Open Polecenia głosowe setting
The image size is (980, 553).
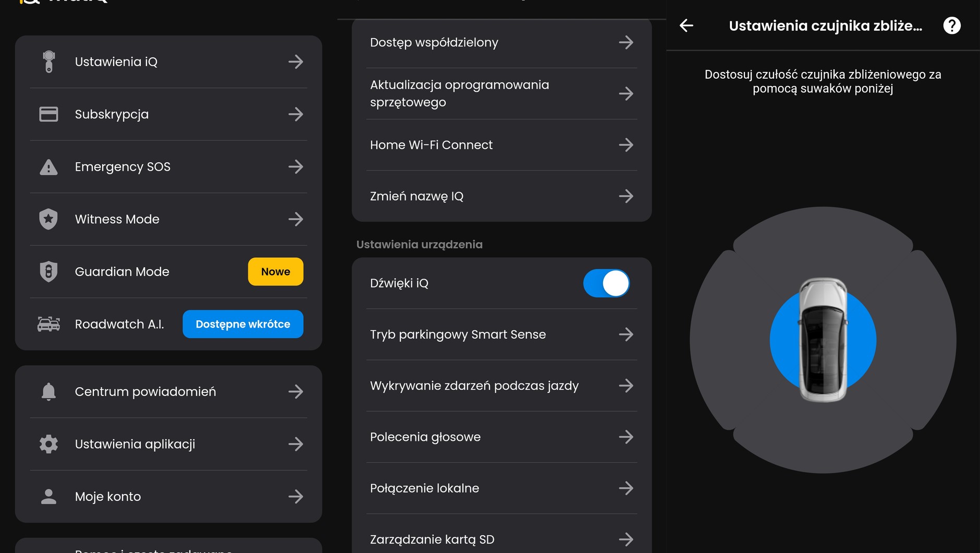pyautogui.click(x=501, y=437)
